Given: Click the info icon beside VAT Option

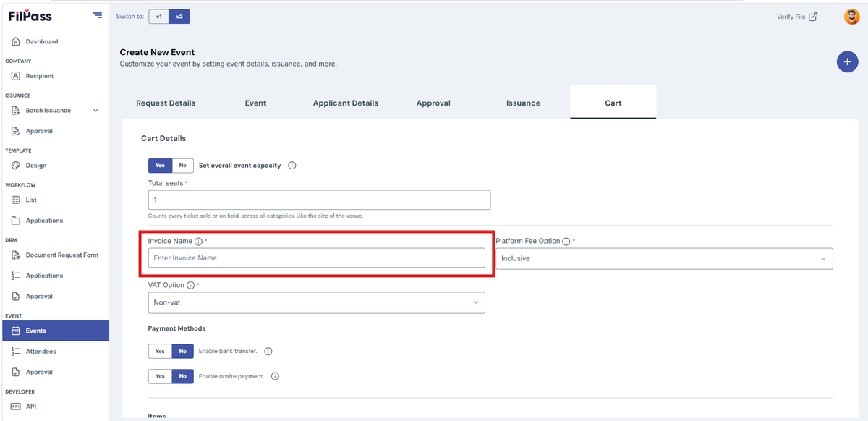Looking at the screenshot, I should 191,286.
